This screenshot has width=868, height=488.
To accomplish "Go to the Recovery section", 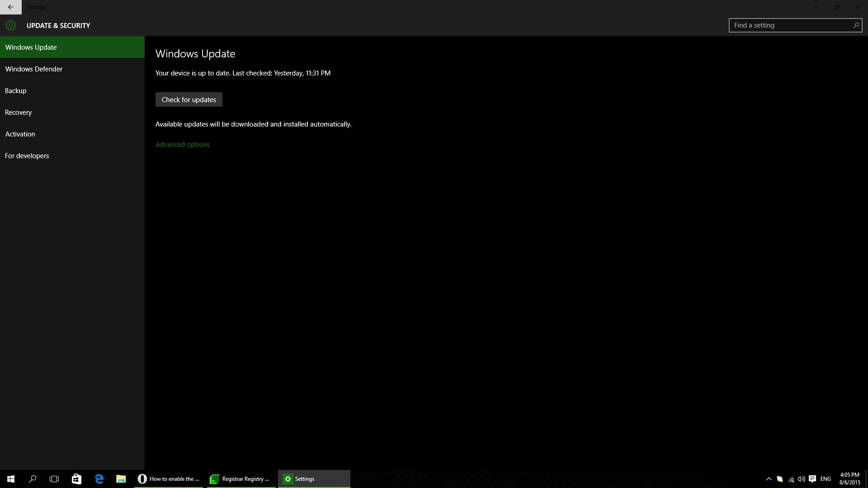I will [x=19, y=113].
